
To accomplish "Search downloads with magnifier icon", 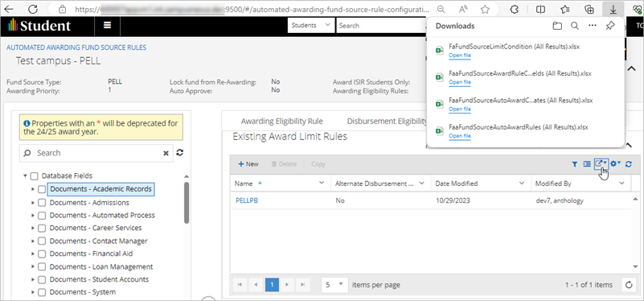I will [x=575, y=26].
